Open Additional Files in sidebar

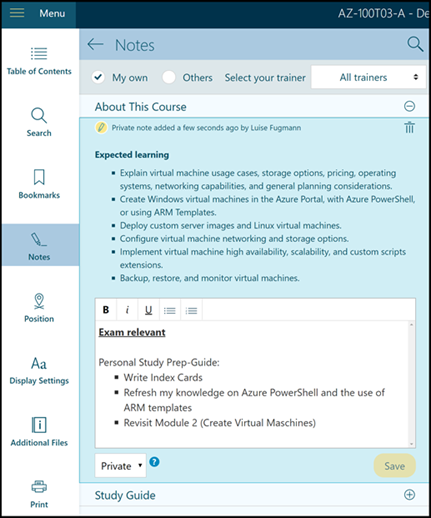point(39,432)
